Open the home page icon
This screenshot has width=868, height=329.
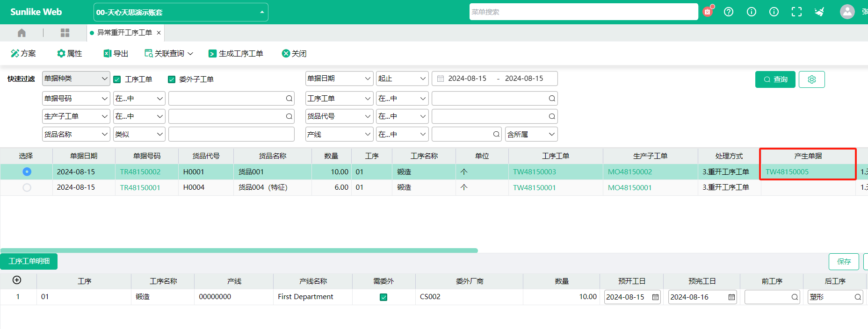click(22, 33)
